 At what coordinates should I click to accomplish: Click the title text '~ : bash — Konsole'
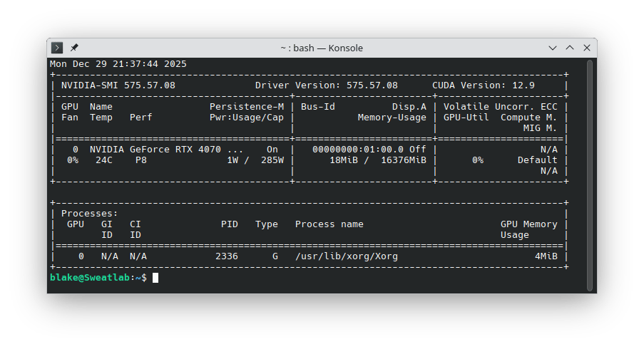tap(322, 48)
